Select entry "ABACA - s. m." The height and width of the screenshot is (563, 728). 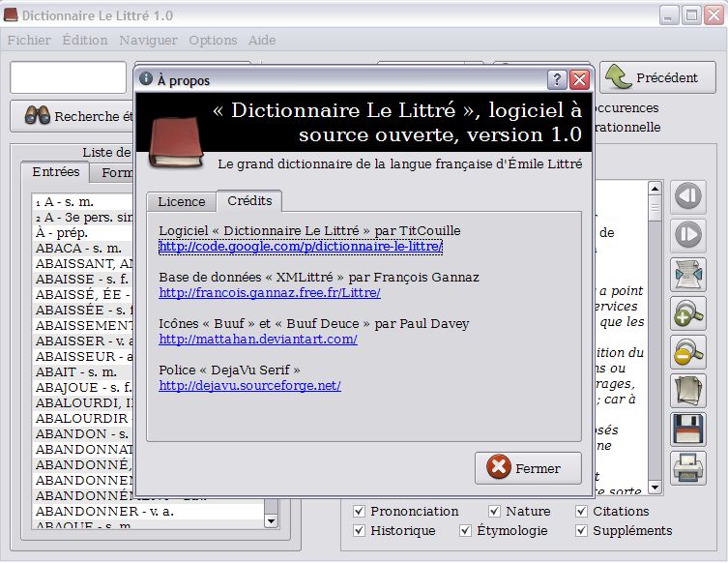tap(83, 248)
